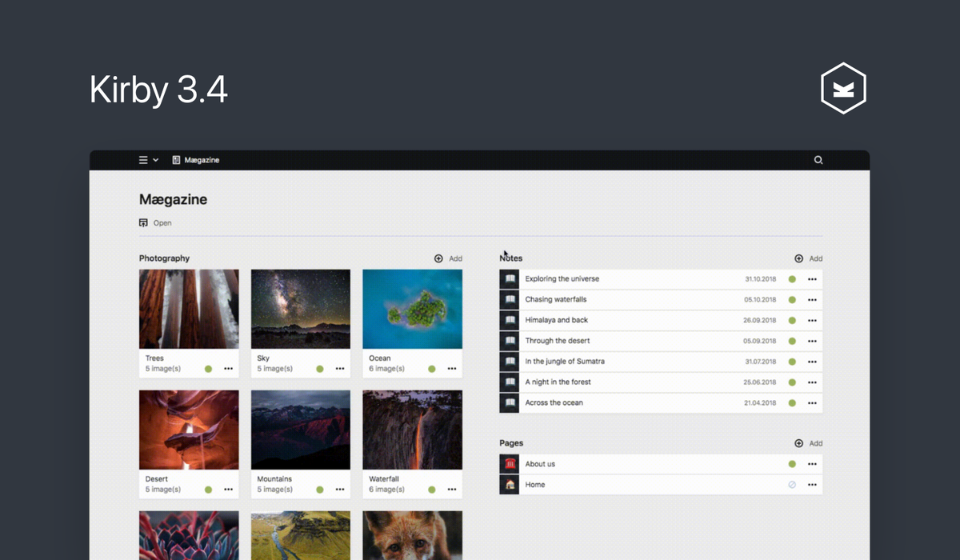This screenshot has height=560, width=960.
Task: Open the Sky album thumbnail
Action: click(x=301, y=309)
